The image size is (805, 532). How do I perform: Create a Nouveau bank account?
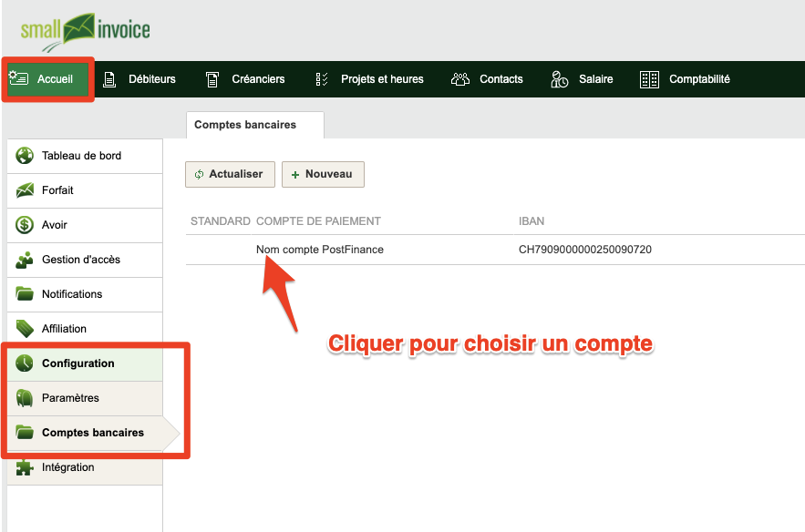coord(323,174)
